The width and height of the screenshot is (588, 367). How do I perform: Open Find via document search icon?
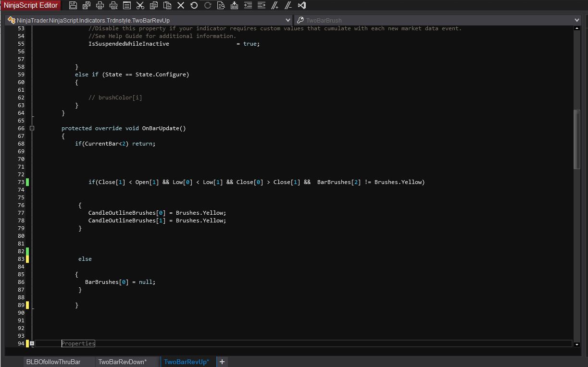221,5
